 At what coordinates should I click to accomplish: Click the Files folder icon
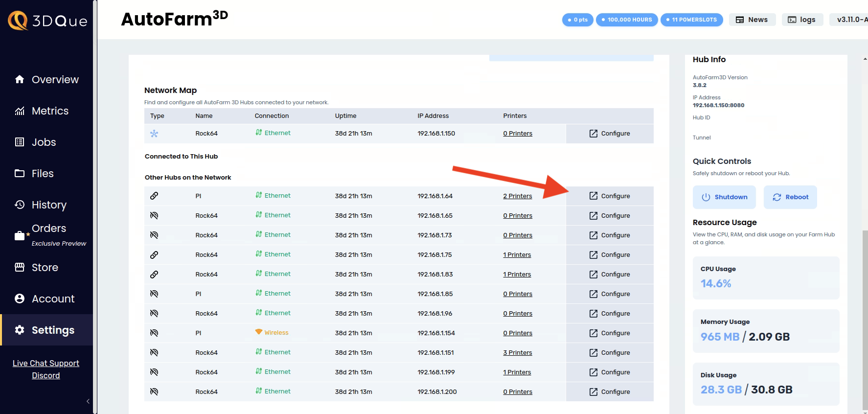(20, 173)
